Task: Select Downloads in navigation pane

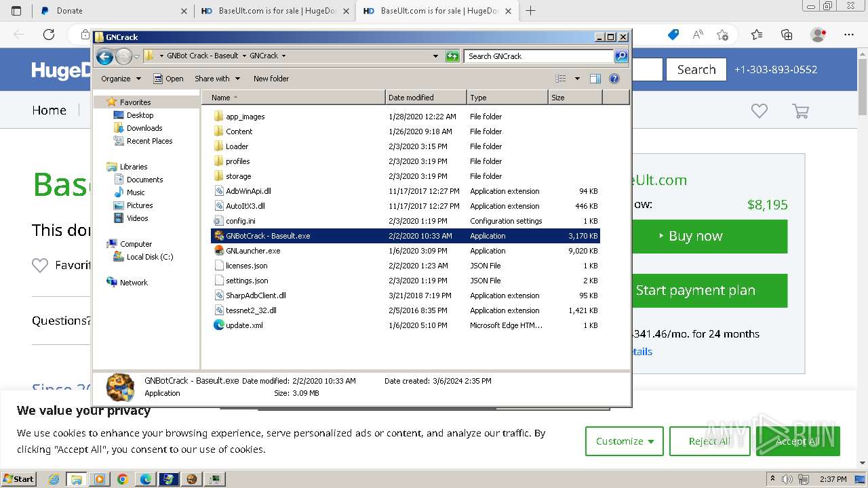Action: click(144, 128)
